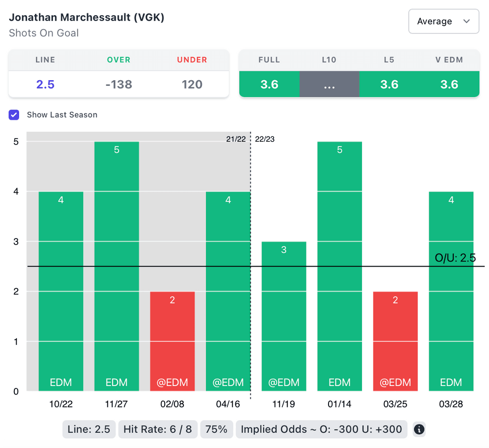Click the Over odds value -138
Image resolution: width=489 pixels, height=448 pixels.
[118, 84]
